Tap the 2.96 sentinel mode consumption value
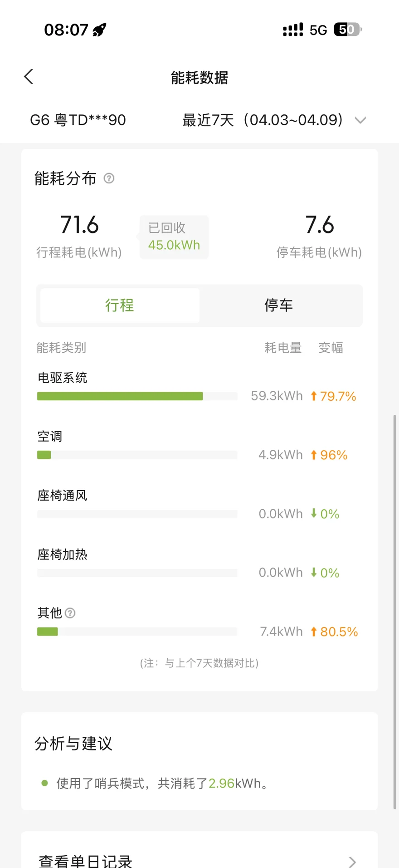This screenshot has height=868, width=399. pyautogui.click(x=221, y=784)
